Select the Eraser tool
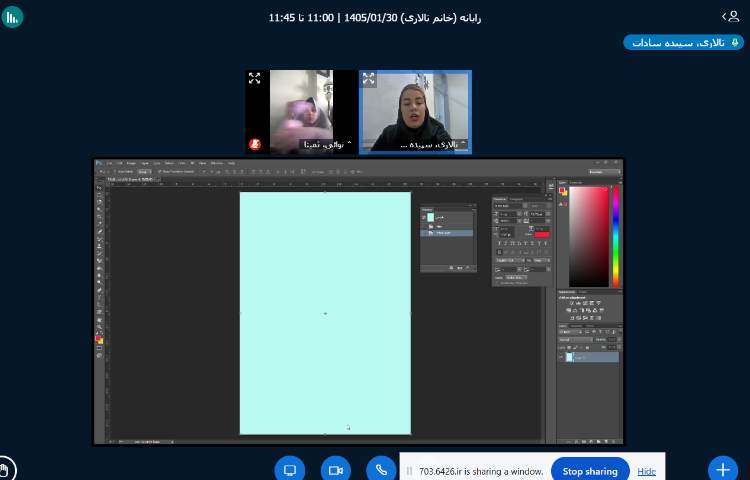The image size is (750, 480). [99, 261]
